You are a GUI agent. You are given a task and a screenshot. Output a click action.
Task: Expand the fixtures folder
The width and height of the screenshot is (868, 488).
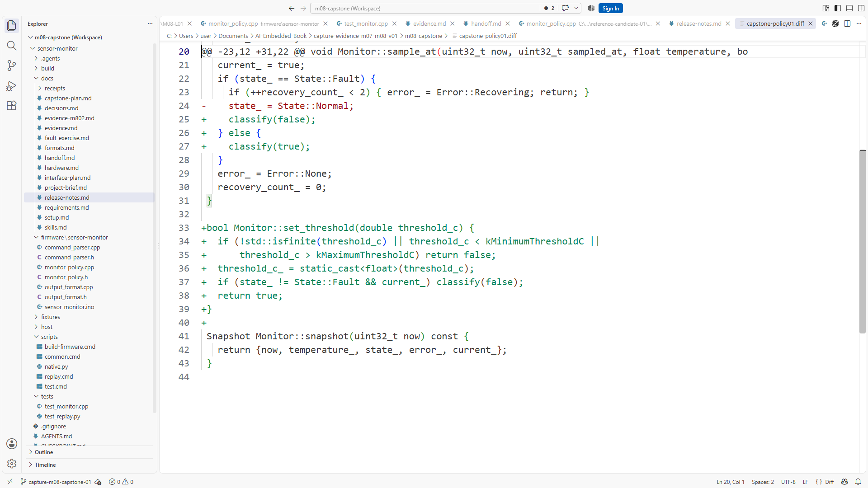50,317
